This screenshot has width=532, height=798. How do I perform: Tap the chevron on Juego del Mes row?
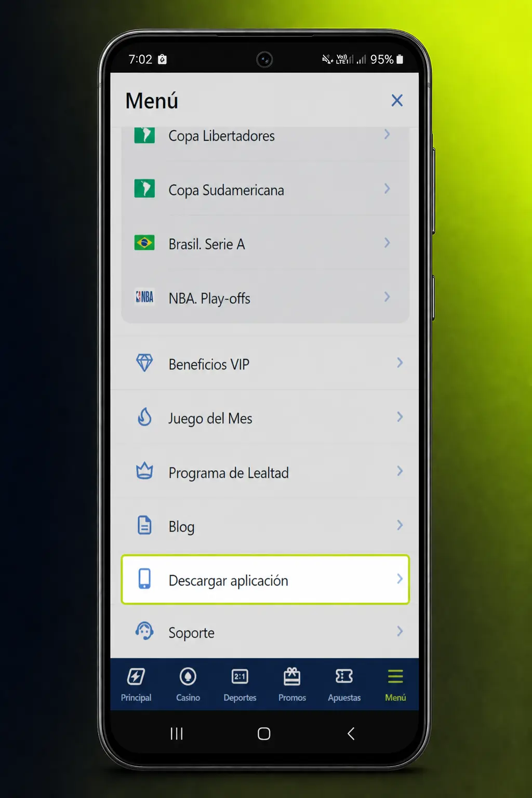pyautogui.click(x=400, y=417)
